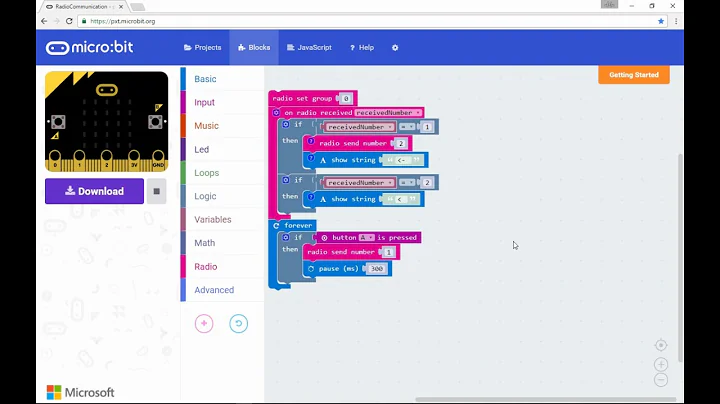
Task: Zoom in the blocks workspace
Action: coord(661,365)
